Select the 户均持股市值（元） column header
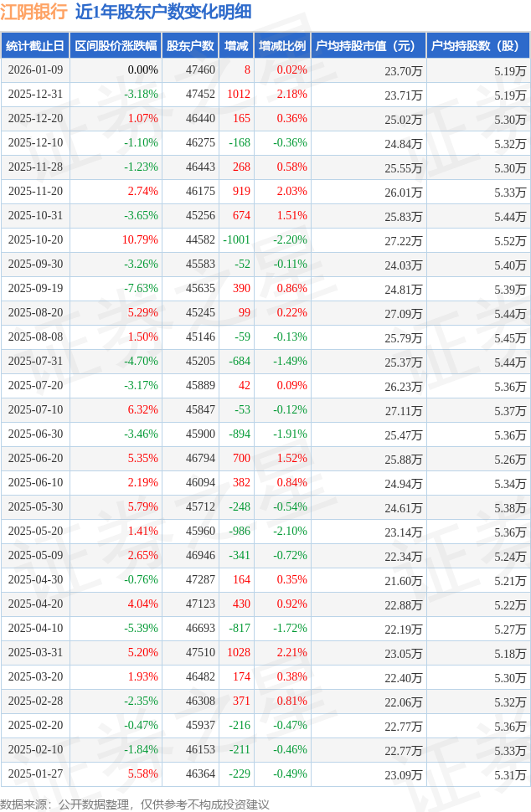 [x=368, y=46]
